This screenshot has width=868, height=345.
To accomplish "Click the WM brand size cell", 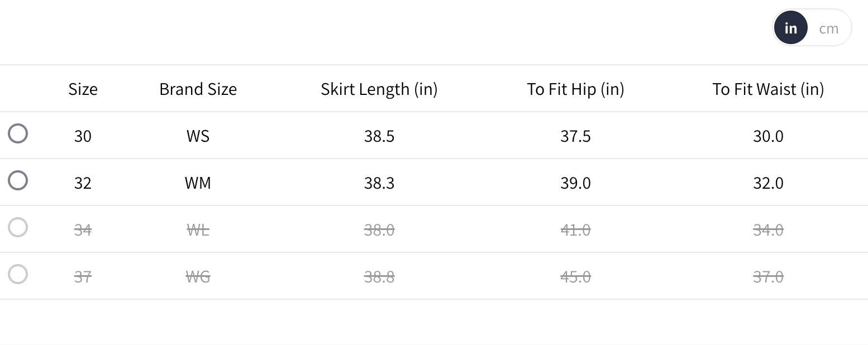I will click(x=198, y=183).
